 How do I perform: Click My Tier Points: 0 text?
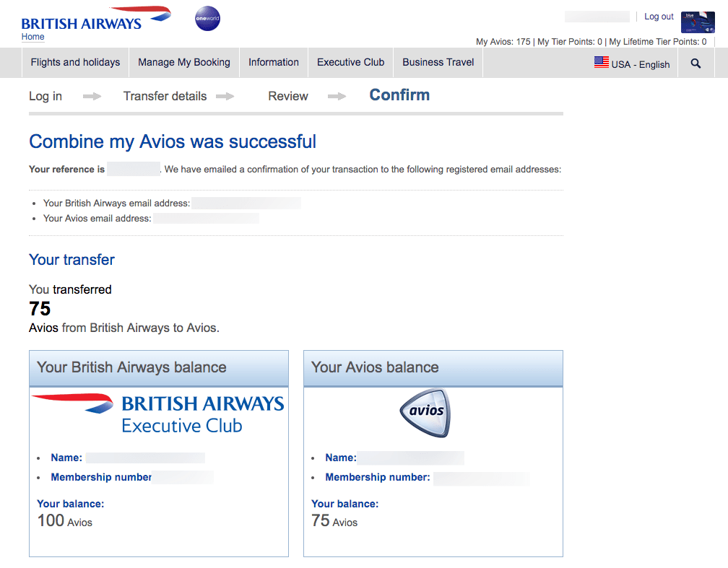pos(570,42)
